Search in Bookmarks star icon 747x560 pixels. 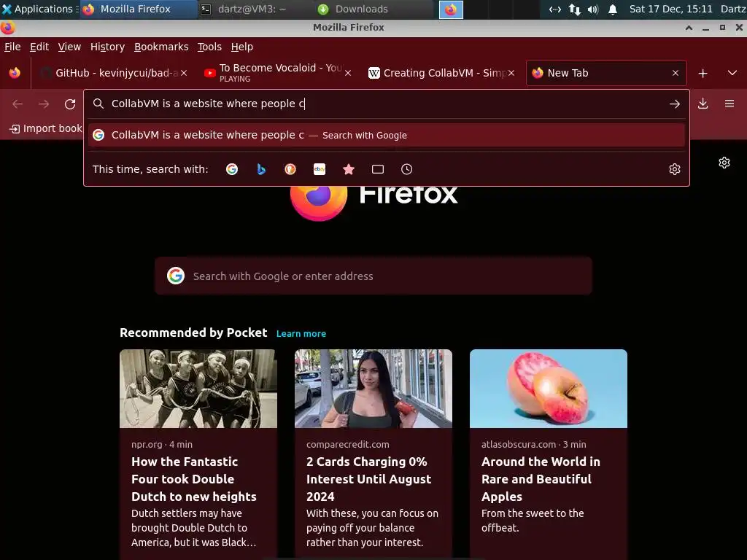point(349,169)
